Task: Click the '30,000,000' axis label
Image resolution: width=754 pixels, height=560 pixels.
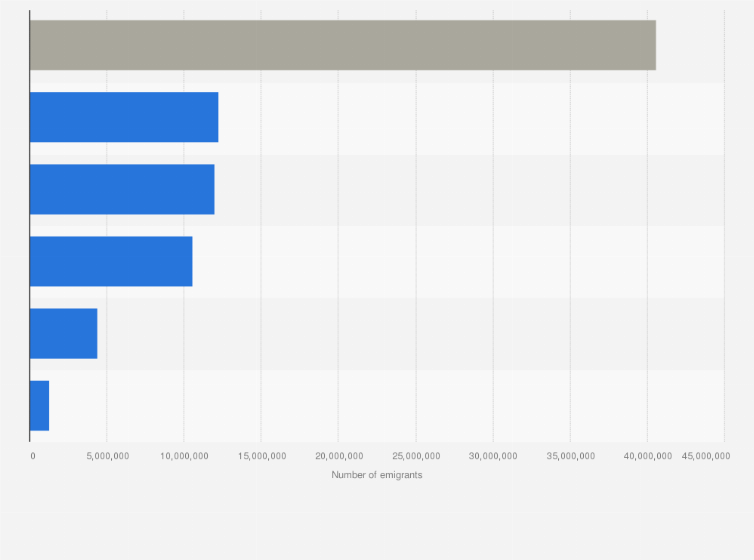Action: (x=493, y=456)
